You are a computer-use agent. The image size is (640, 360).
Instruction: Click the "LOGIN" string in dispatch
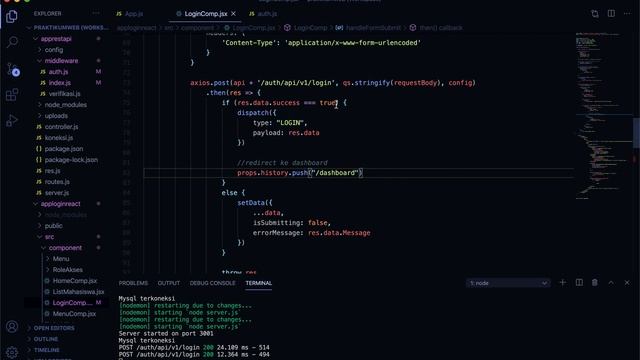(291, 123)
